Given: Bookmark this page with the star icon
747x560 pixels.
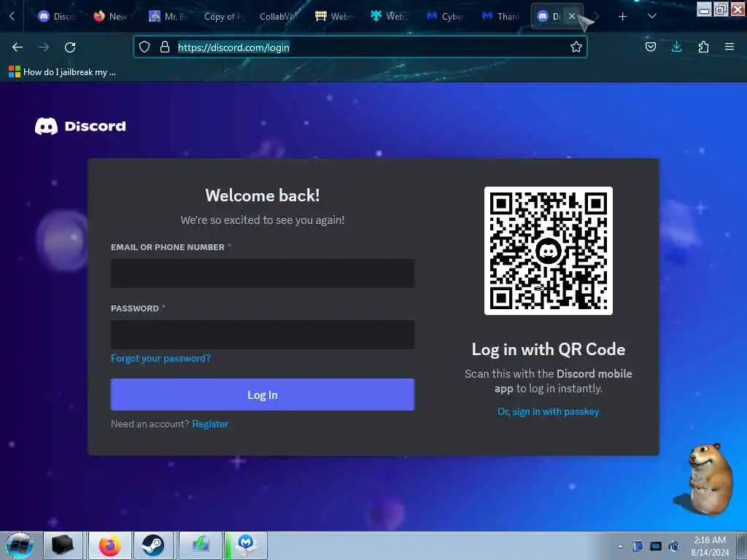Looking at the screenshot, I should coord(576,47).
